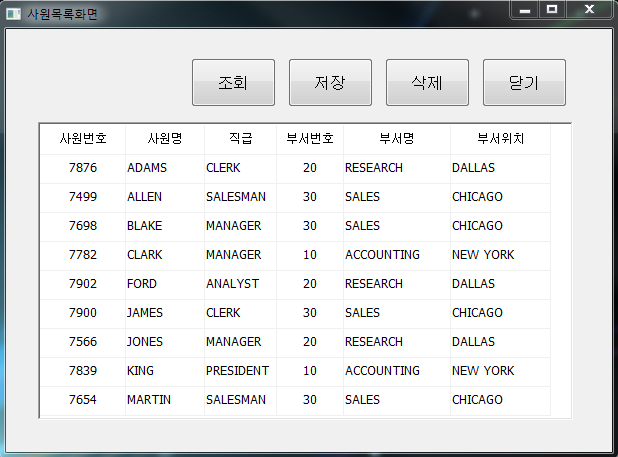Click CLERK in the JAMES row

[240, 313]
